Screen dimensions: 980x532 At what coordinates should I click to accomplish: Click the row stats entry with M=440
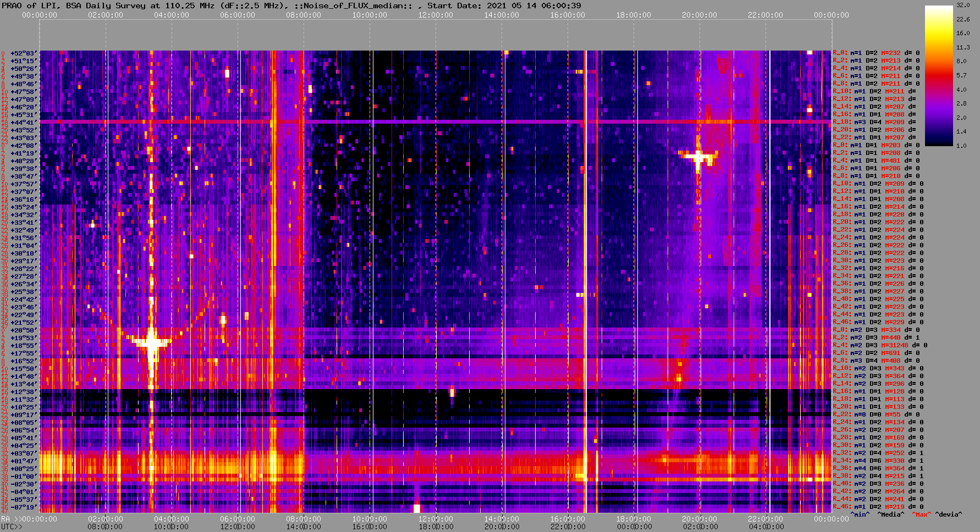[x=876, y=338]
